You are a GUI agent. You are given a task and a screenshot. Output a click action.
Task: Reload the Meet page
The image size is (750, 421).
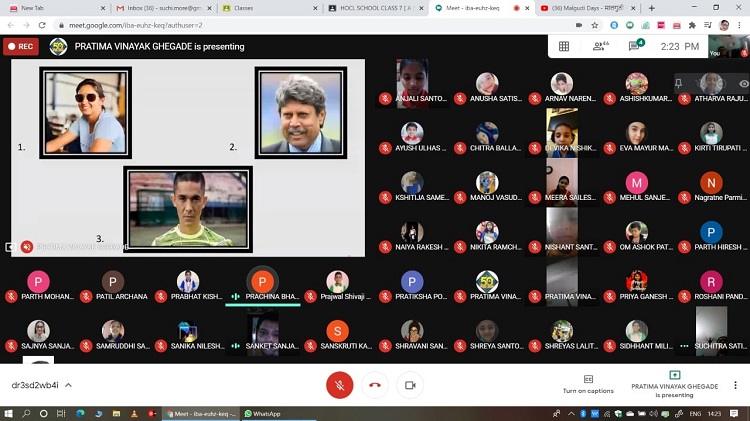point(42,25)
